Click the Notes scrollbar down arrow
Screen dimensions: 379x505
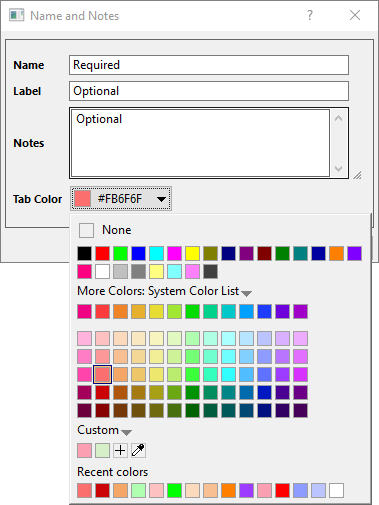(338, 169)
